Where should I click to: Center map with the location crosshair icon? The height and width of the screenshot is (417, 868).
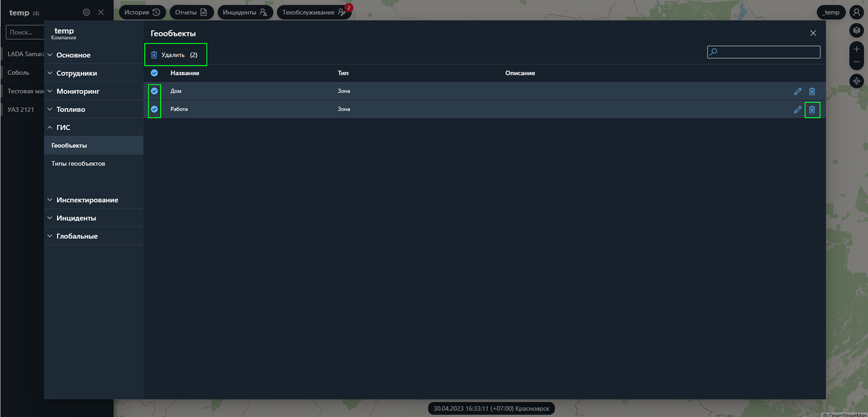[857, 81]
